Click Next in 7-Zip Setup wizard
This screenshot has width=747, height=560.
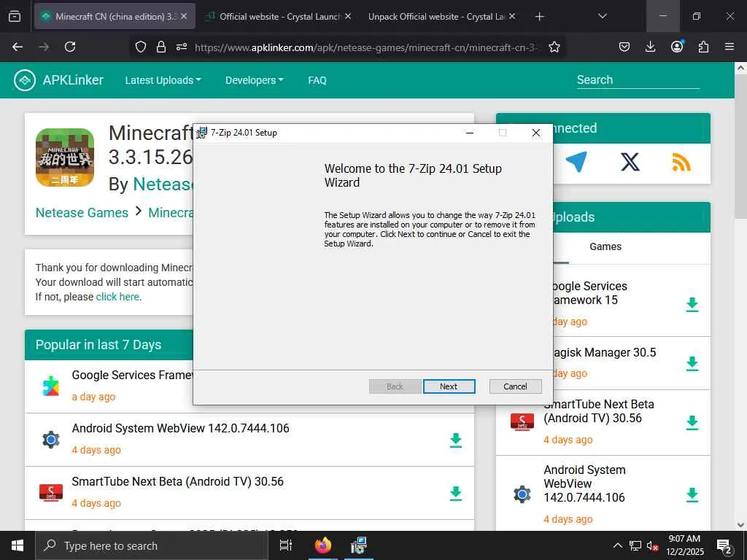point(449,386)
